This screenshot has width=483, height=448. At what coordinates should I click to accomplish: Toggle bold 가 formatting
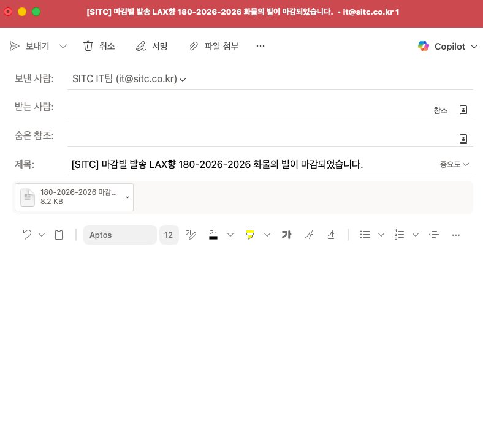(286, 235)
